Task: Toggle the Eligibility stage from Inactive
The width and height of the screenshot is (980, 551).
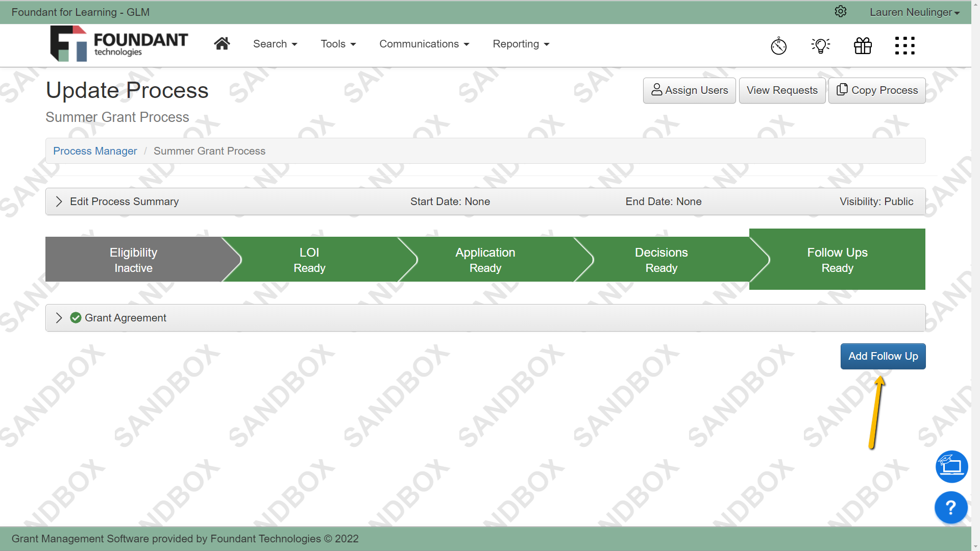Action: [x=133, y=259]
